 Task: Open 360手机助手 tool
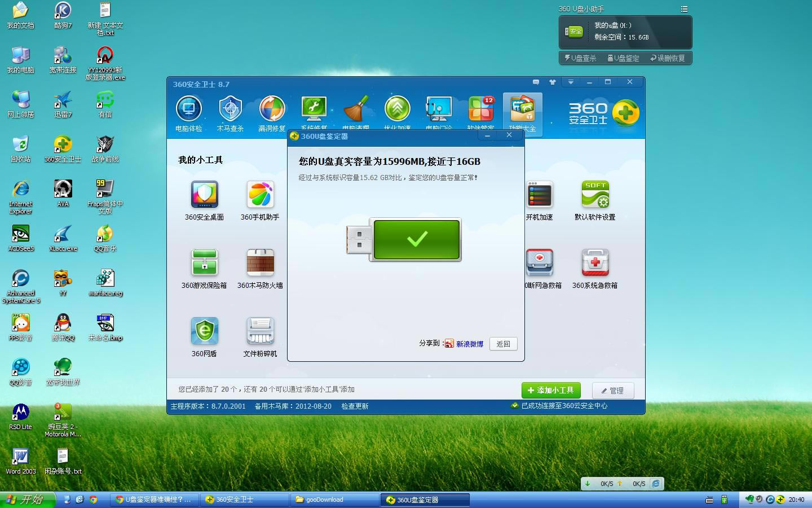click(260, 201)
